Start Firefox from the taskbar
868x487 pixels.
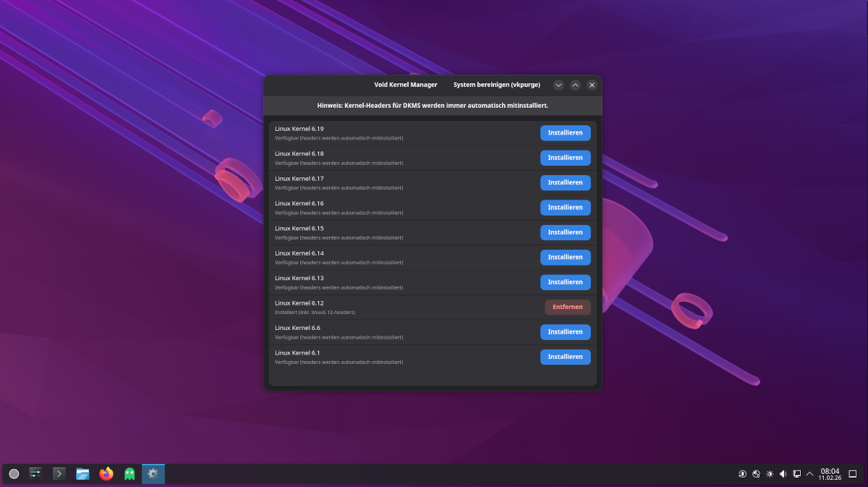(106, 473)
